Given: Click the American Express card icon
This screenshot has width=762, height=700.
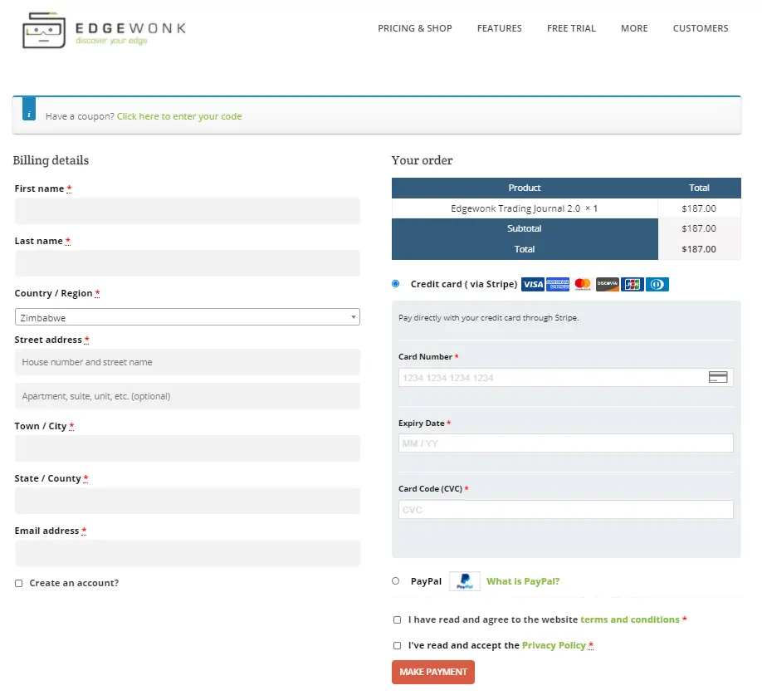Looking at the screenshot, I should pos(558,284).
